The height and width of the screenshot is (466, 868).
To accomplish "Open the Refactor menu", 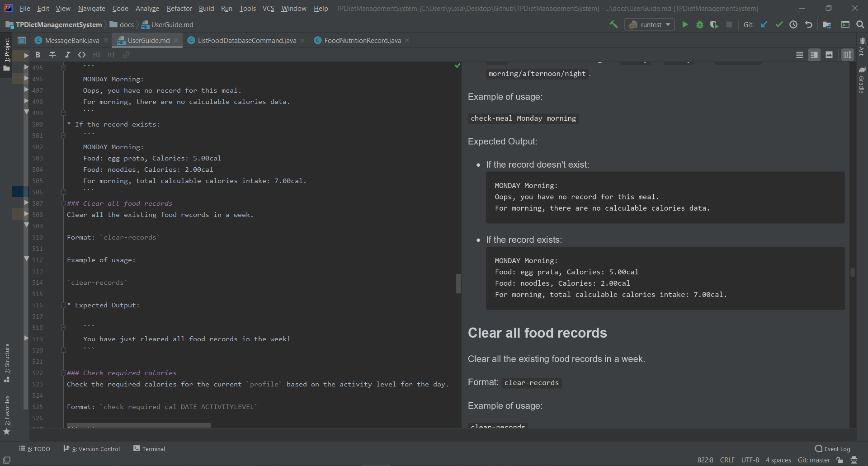I will click(179, 8).
